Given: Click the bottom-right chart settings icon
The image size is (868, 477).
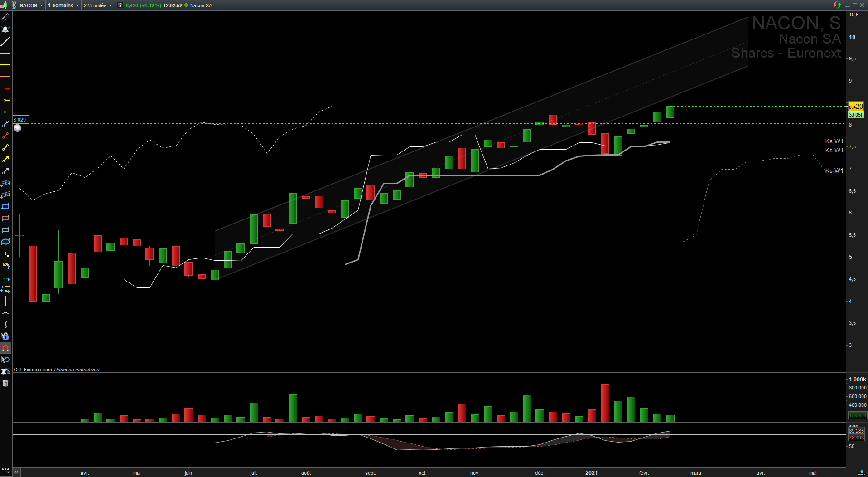Looking at the screenshot, I should click(862, 472).
